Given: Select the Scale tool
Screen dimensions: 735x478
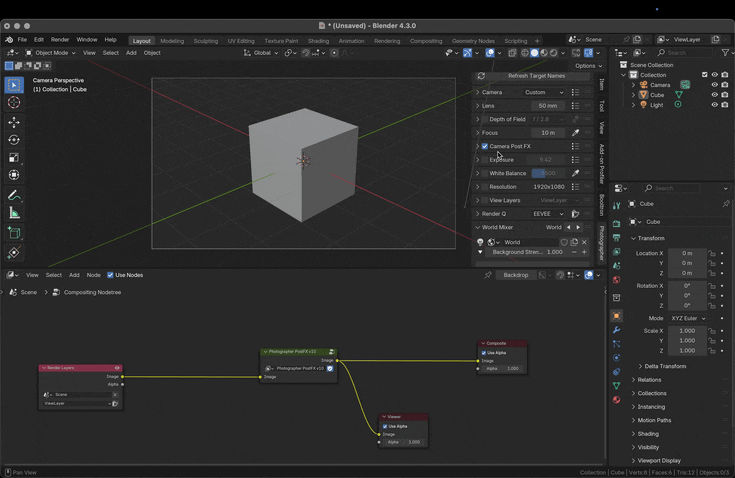Looking at the screenshot, I should tap(14, 157).
